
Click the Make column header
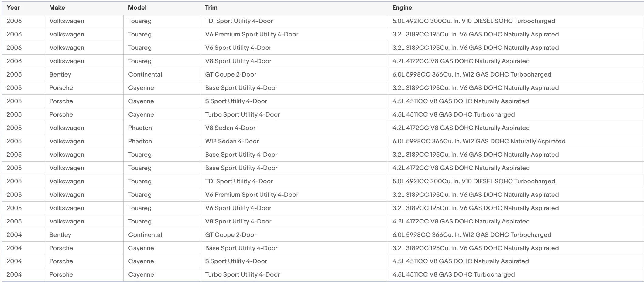coord(57,8)
